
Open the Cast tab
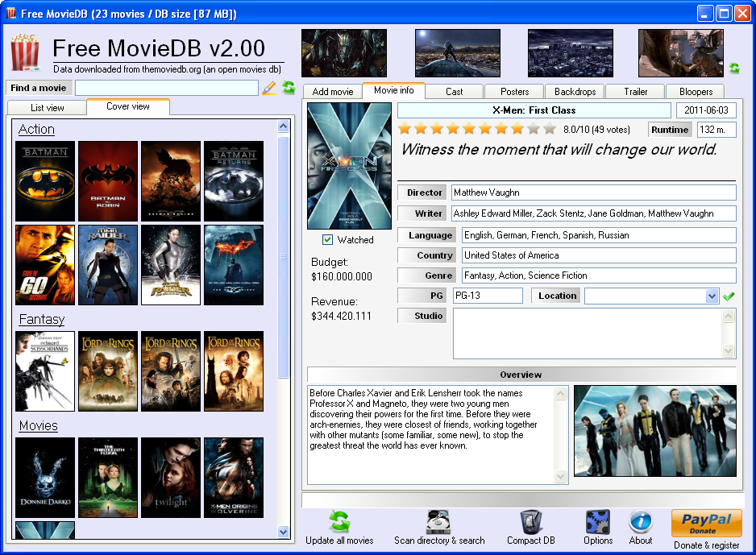point(455,92)
